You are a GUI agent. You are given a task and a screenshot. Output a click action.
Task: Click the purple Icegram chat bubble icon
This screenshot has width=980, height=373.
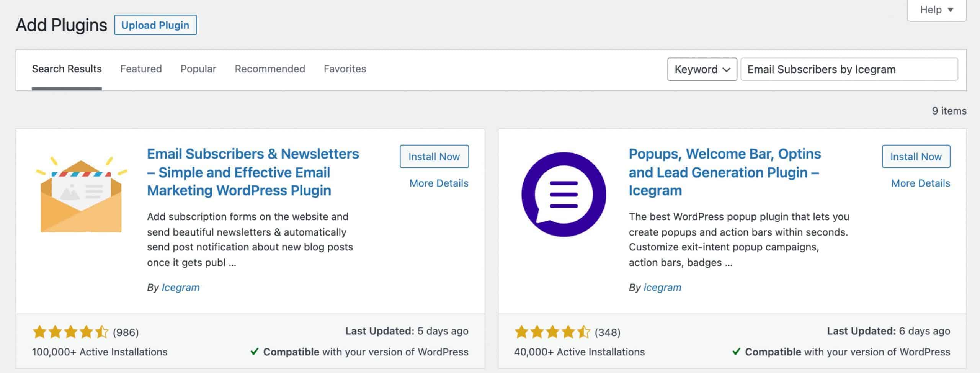(x=563, y=194)
